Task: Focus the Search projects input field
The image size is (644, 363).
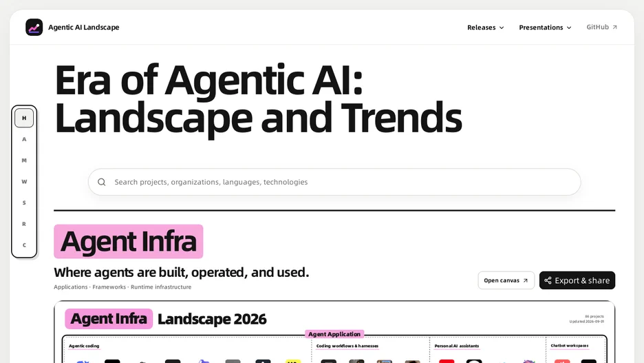Action: coord(334,182)
